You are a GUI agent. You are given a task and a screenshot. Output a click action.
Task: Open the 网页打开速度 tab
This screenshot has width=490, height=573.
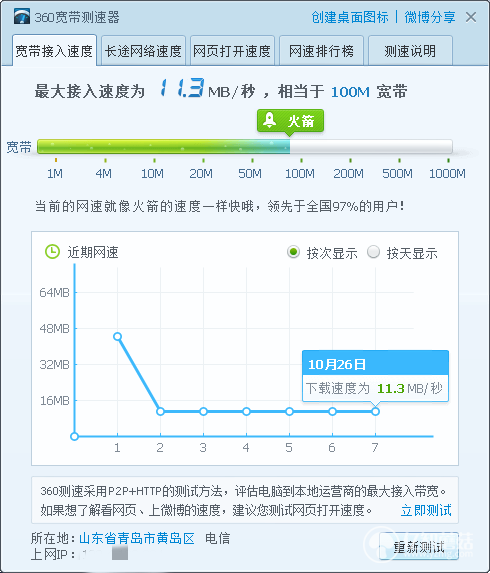coord(232,51)
